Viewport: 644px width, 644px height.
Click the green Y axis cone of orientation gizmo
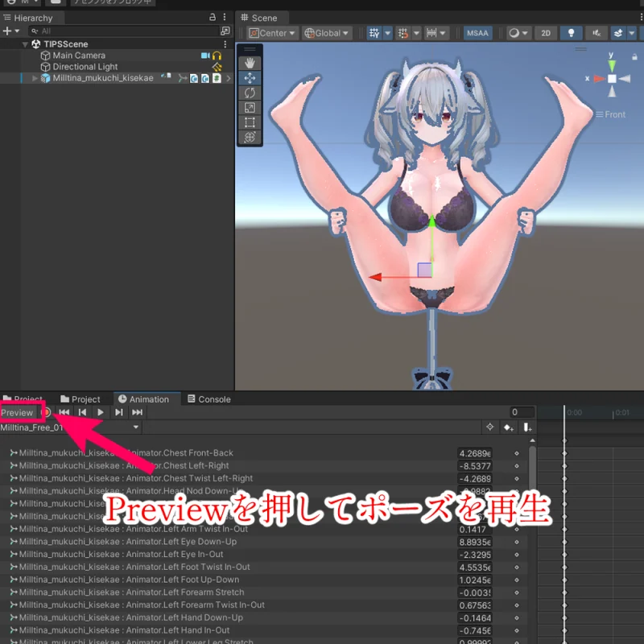click(612, 65)
